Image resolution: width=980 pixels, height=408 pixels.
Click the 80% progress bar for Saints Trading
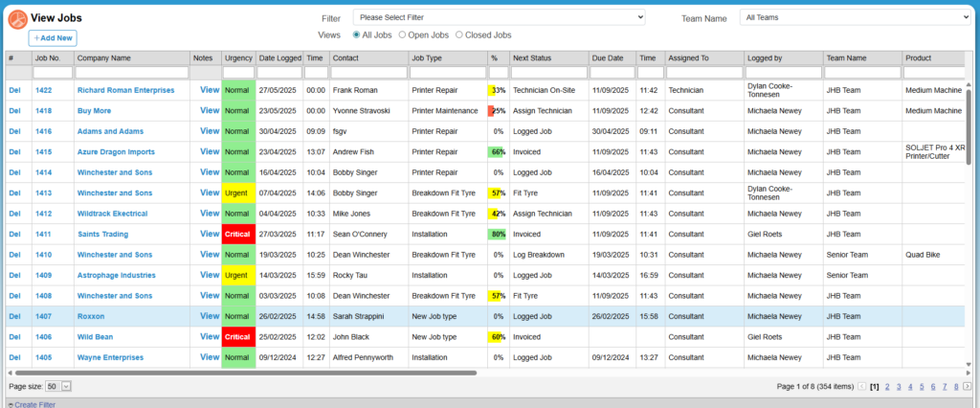tap(497, 234)
